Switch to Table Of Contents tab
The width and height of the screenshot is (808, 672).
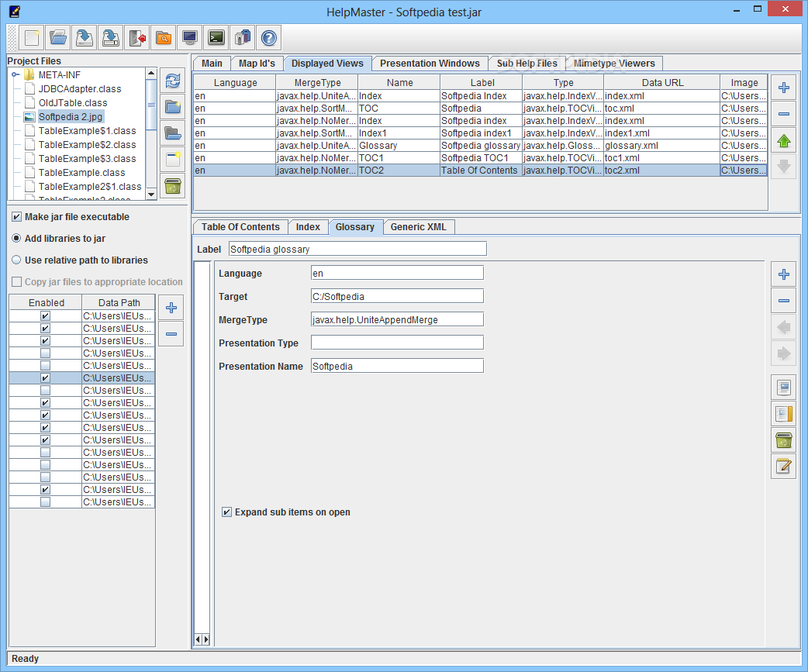[x=240, y=227]
